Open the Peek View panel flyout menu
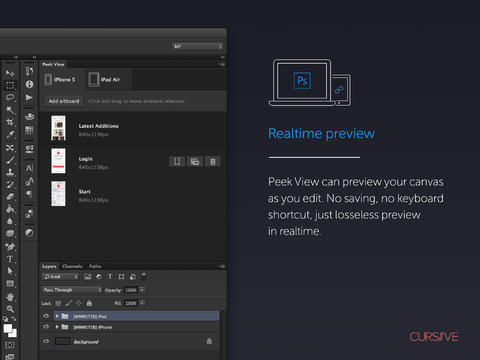Viewport: 480px width, 360px height. 222,64
